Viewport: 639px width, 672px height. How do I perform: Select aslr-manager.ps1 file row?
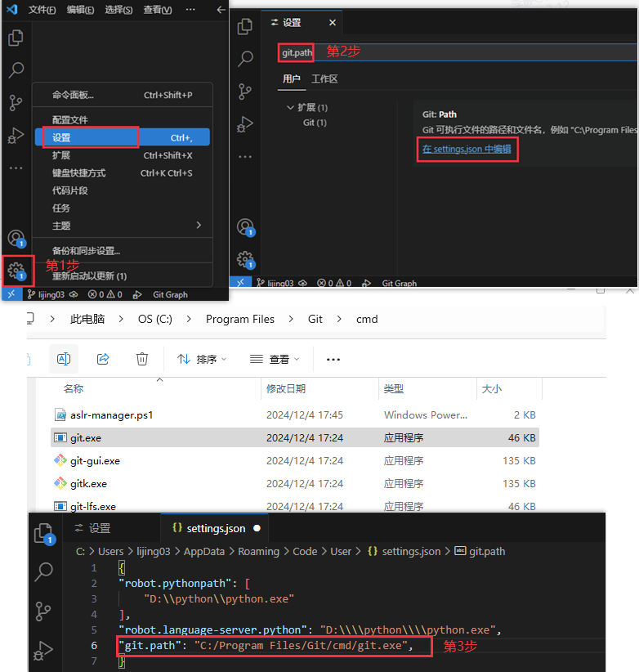click(x=295, y=414)
